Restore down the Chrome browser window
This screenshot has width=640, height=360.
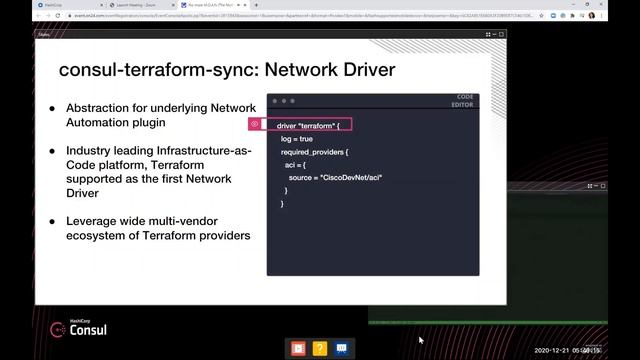[587, 4]
